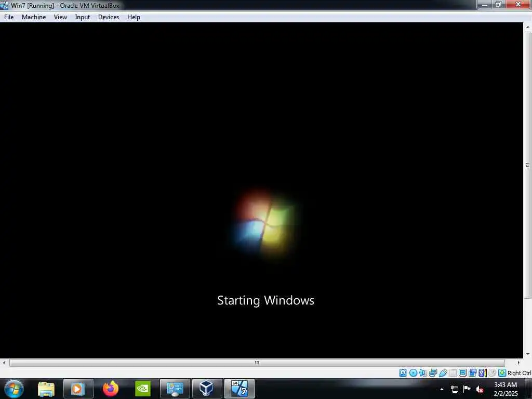Click the mouse integration status icon

(x=493, y=373)
